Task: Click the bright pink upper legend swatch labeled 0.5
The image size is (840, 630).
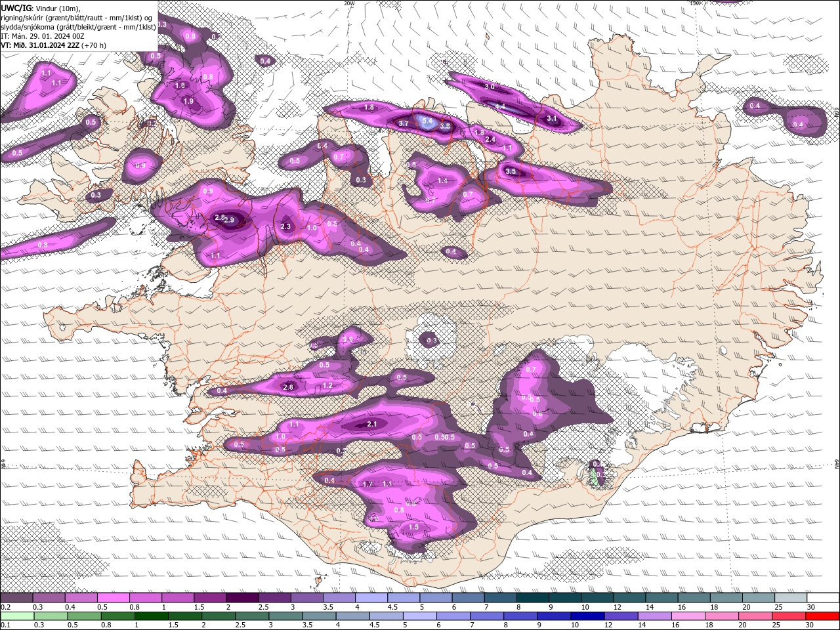Action: 113,598
